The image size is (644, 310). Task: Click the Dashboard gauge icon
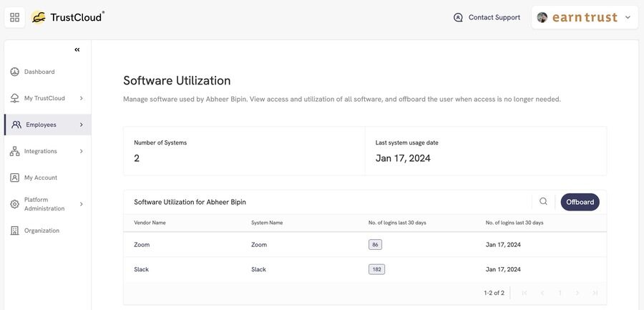[15, 72]
